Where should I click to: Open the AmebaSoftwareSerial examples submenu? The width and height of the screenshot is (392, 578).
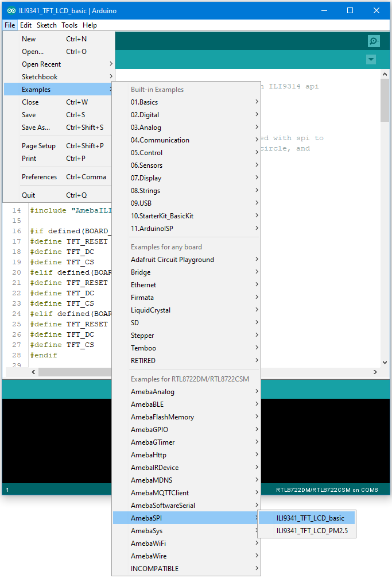(x=187, y=505)
